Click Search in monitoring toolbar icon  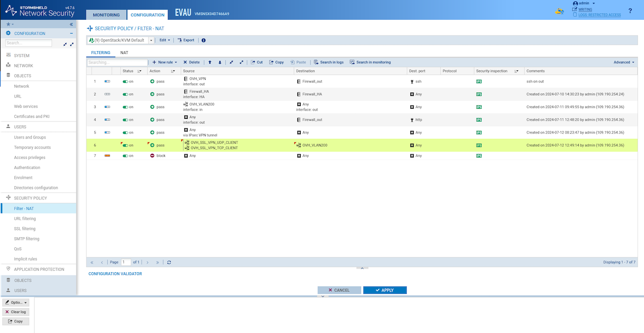click(370, 62)
